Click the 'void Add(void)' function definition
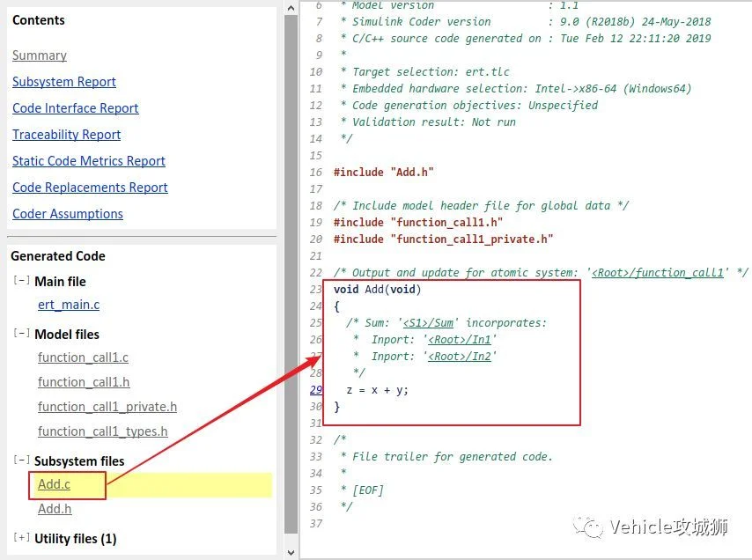The height and width of the screenshot is (560, 752). point(378,290)
